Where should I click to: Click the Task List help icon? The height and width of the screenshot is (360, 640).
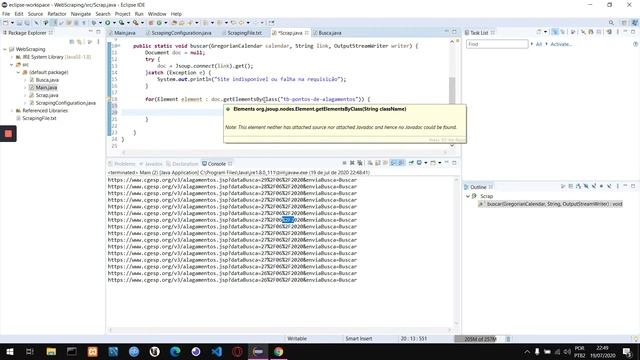[635, 44]
